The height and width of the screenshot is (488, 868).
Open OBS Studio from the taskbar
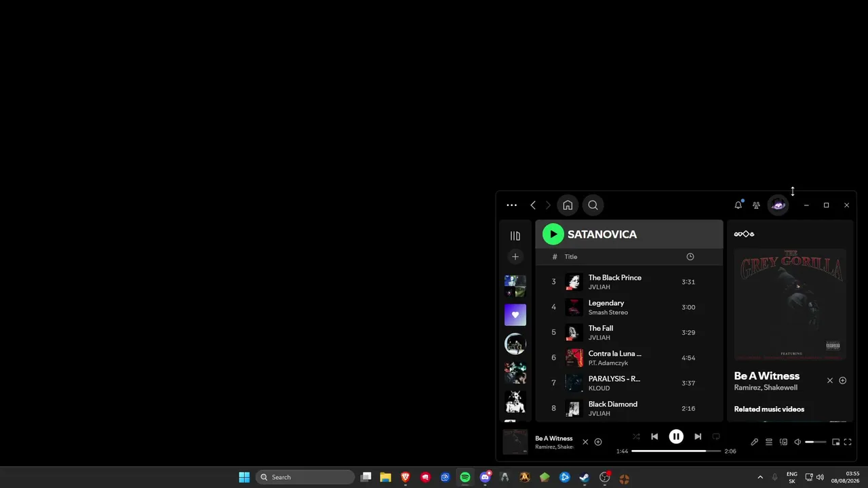pyautogui.click(x=604, y=477)
